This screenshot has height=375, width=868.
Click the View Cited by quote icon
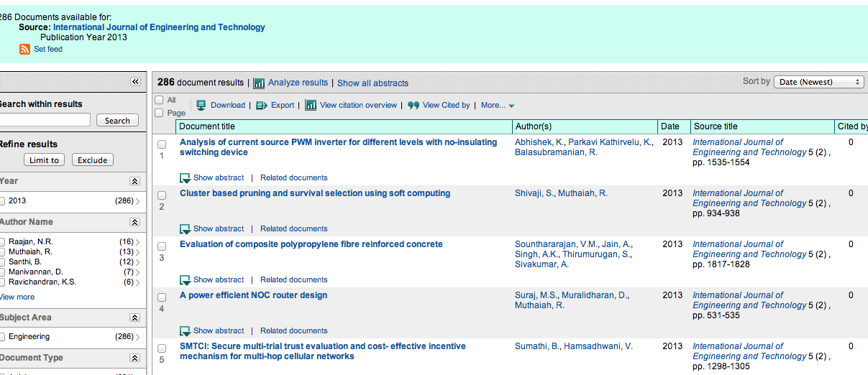point(414,105)
